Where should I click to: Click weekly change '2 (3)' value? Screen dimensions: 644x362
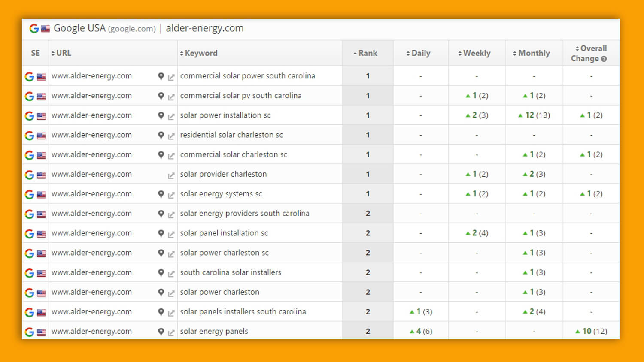click(477, 115)
